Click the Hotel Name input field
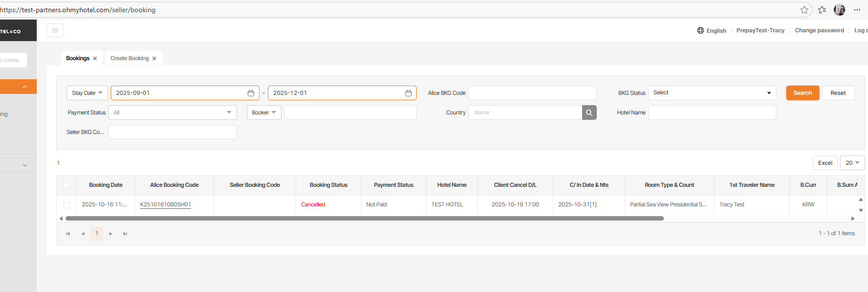This screenshot has height=292, width=868. click(712, 112)
